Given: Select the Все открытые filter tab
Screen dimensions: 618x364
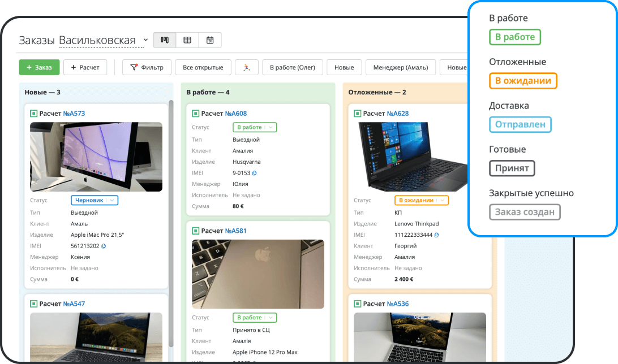Looking at the screenshot, I should [203, 67].
